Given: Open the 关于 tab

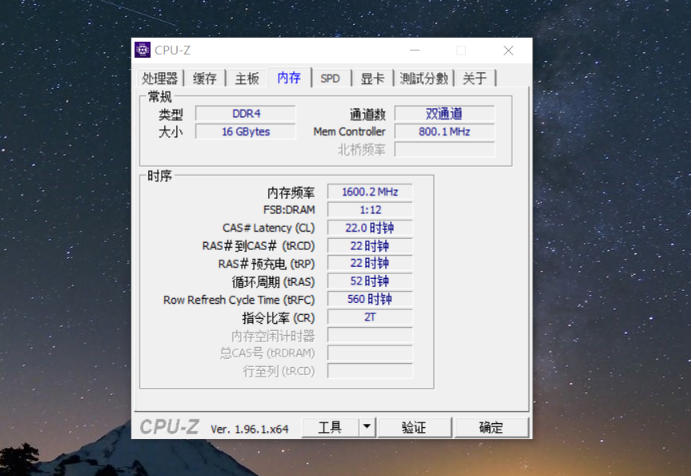Looking at the screenshot, I should click(475, 79).
